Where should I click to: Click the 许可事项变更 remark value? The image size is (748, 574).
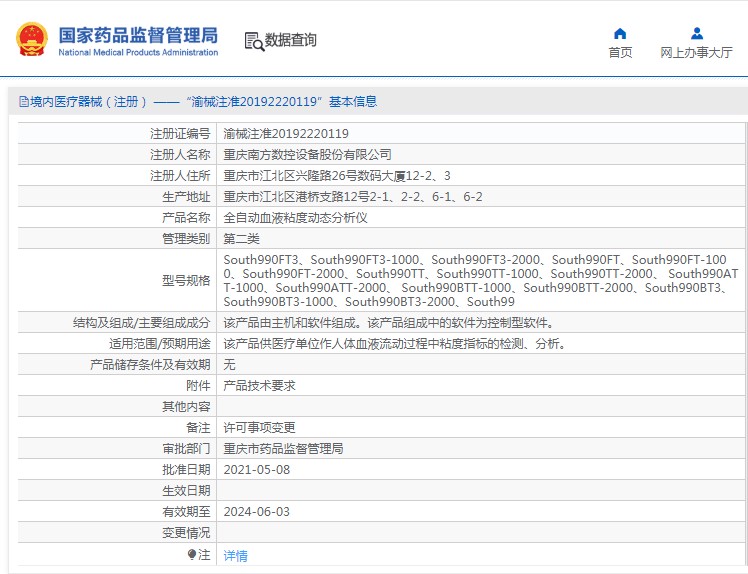tap(259, 428)
